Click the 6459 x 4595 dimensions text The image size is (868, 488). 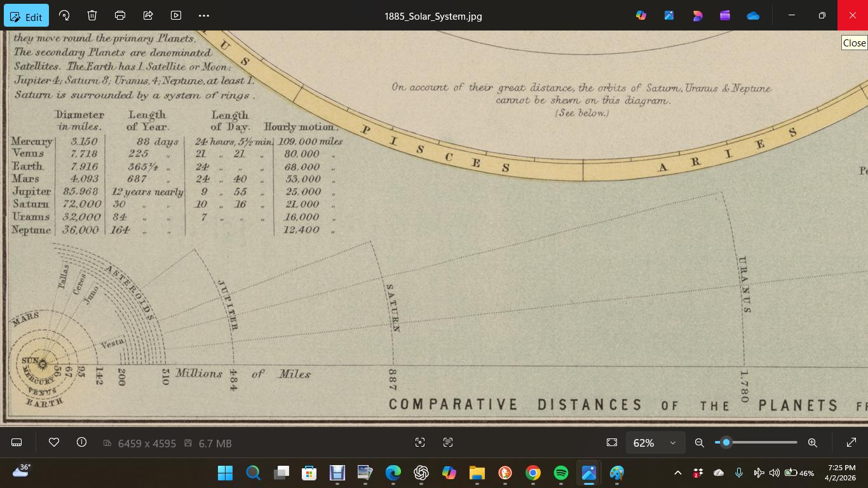[147, 443]
